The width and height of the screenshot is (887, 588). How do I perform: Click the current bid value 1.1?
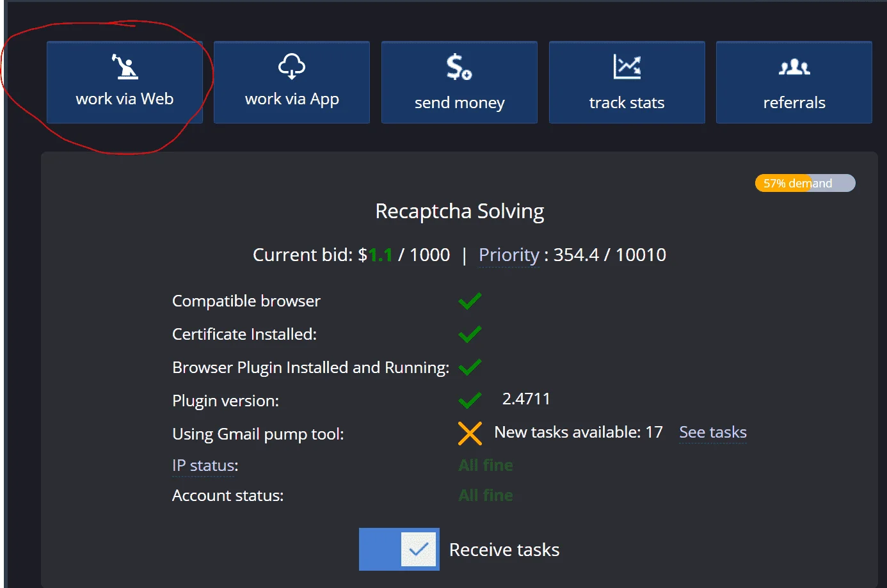click(x=380, y=255)
